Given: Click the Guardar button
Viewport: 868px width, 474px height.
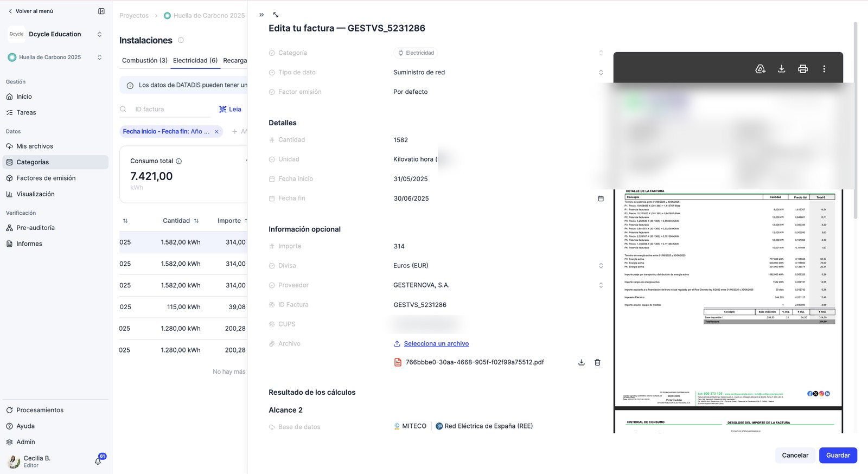Looking at the screenshot, I should (838, 456).
